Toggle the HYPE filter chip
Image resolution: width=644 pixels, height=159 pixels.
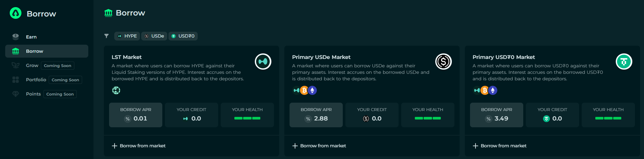(127, 36)
